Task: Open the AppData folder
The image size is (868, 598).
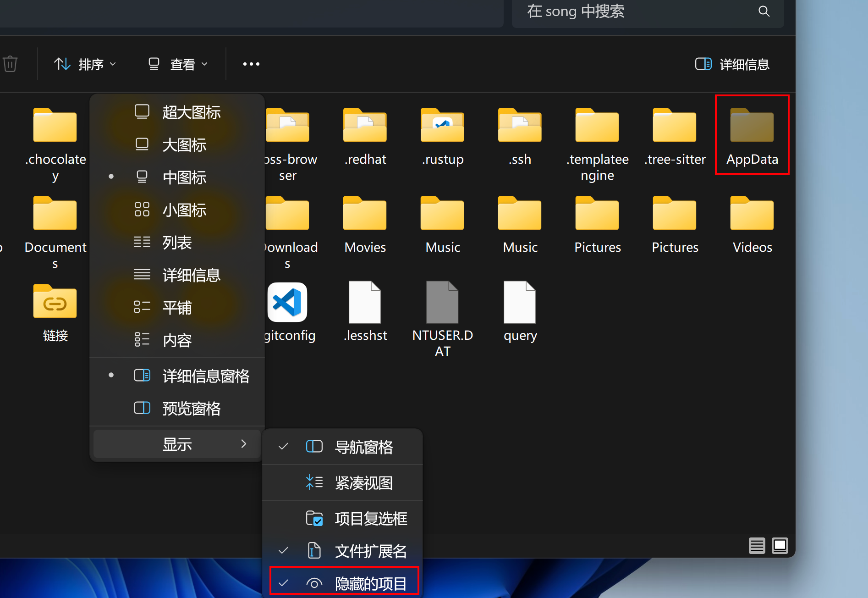Action: 752,133
